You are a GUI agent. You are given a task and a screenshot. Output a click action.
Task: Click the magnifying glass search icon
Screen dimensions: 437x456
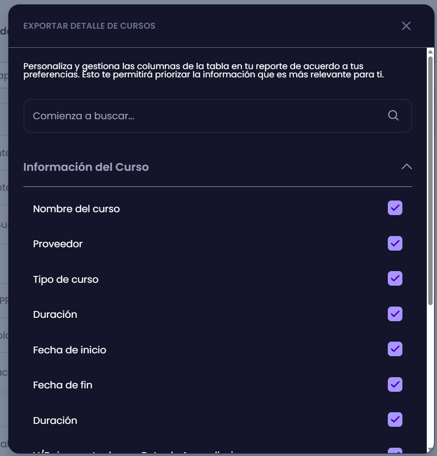pos(393,115)
